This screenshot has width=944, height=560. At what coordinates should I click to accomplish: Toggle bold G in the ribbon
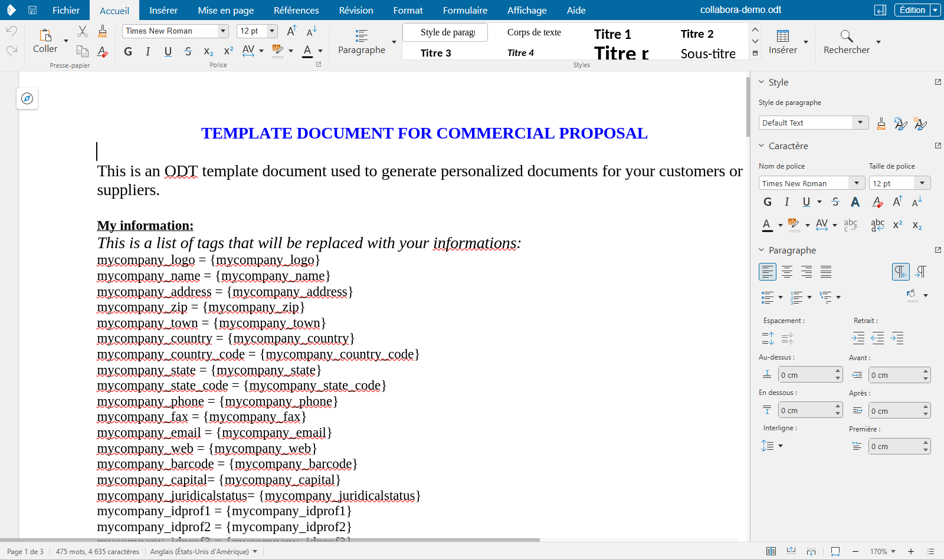pos(128,51)
